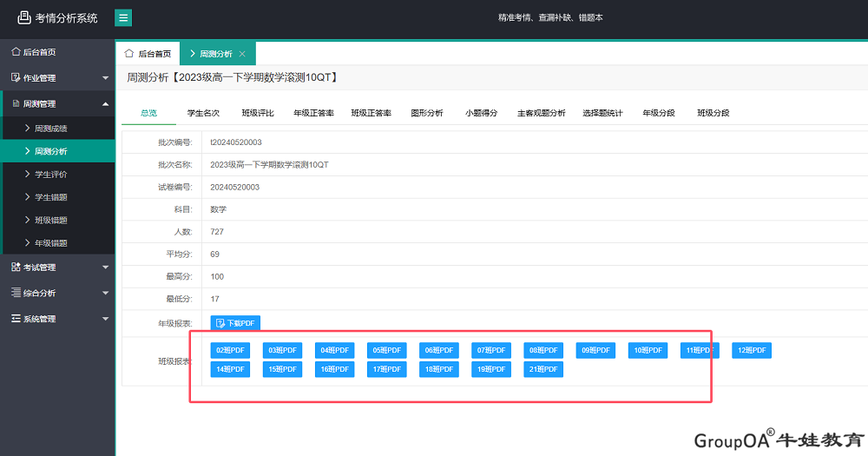Open 学生错题 in the sidebar
Viewport: 868px width, 456px height.
tap(58, 196)
